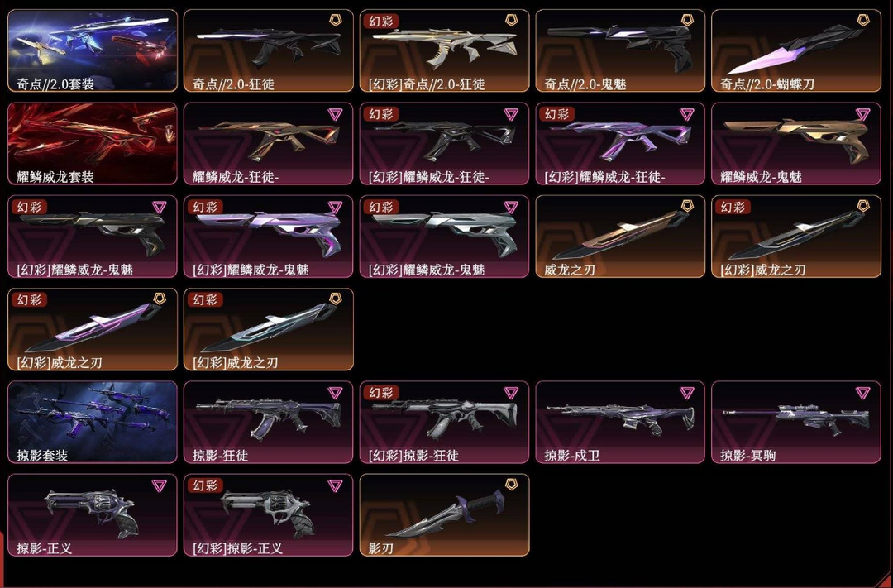
Task: Click pink rarity icon on 耀鳞威龙-鬼魅 card
Action: point(862,114)
